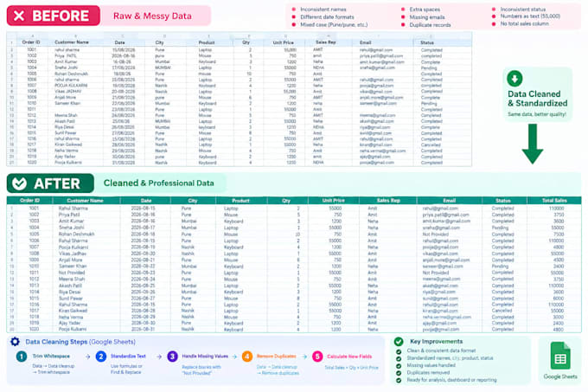Click 'Vikas JADHAV' in the BEFORE table
This screenshot has width=588, height=392.
[67, 91]
